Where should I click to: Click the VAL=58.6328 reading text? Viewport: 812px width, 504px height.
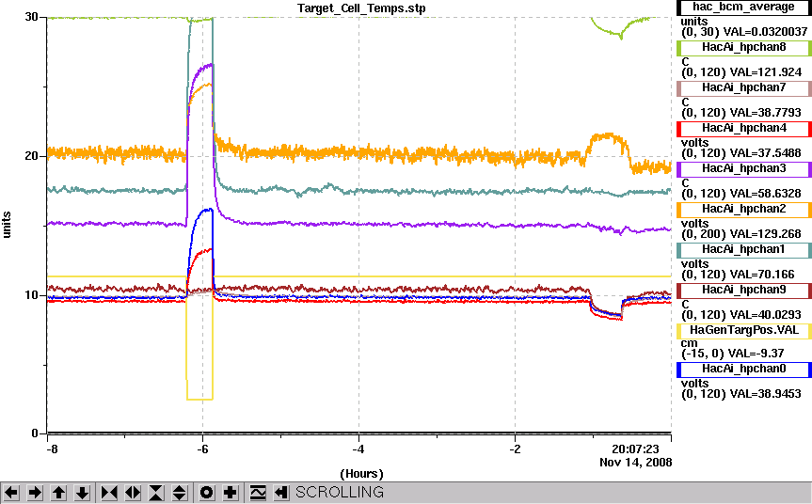tap(765, 194)
